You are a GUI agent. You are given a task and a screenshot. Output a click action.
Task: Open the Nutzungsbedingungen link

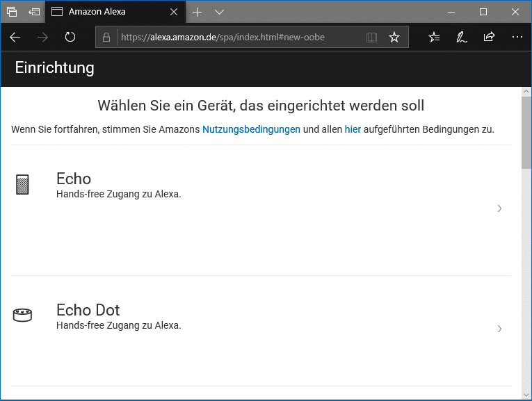[251, 129]
